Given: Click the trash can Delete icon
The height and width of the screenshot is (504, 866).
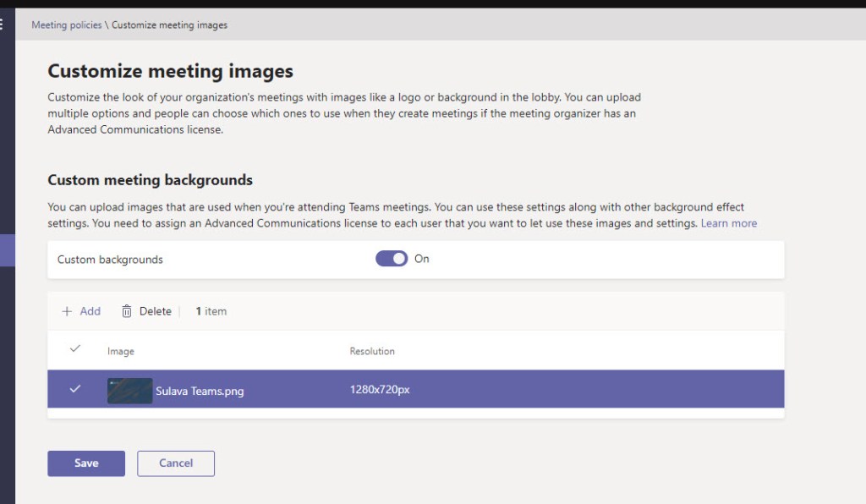Looking at the screenshot, I should click(x=127, y=311).
